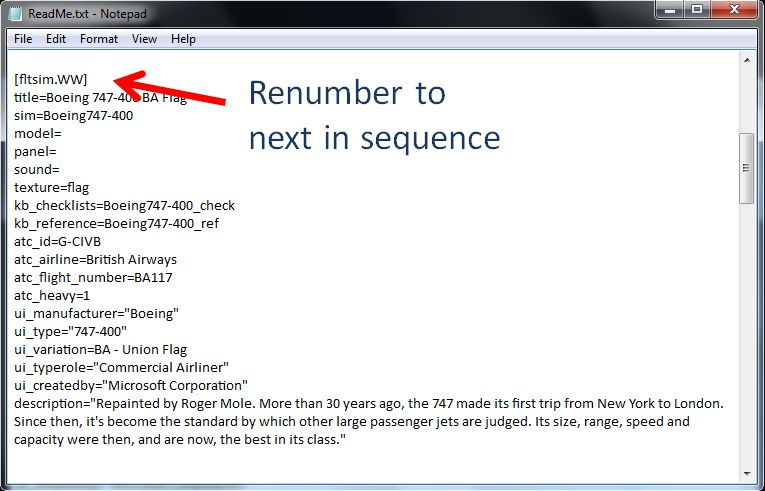Screen dimensions: 765x491
Task: Click the texture=flag line
Action: pyautogui.click(x=52, y=187)
